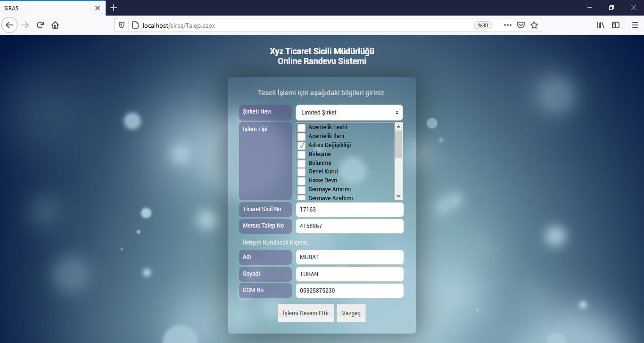
Task: Check the Acentelik Feshi checkbox
Action: 302,128
